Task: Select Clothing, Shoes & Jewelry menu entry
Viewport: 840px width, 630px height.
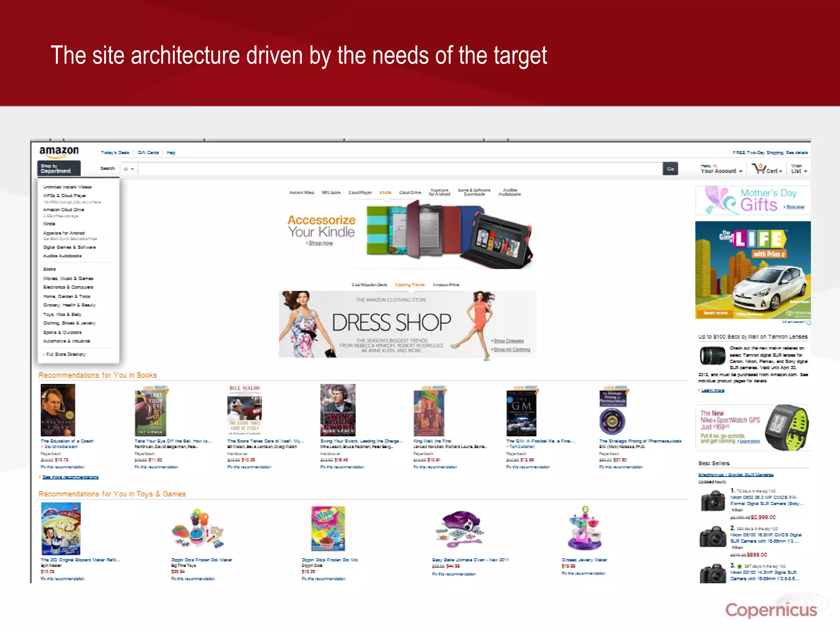Action: point(69,323)
